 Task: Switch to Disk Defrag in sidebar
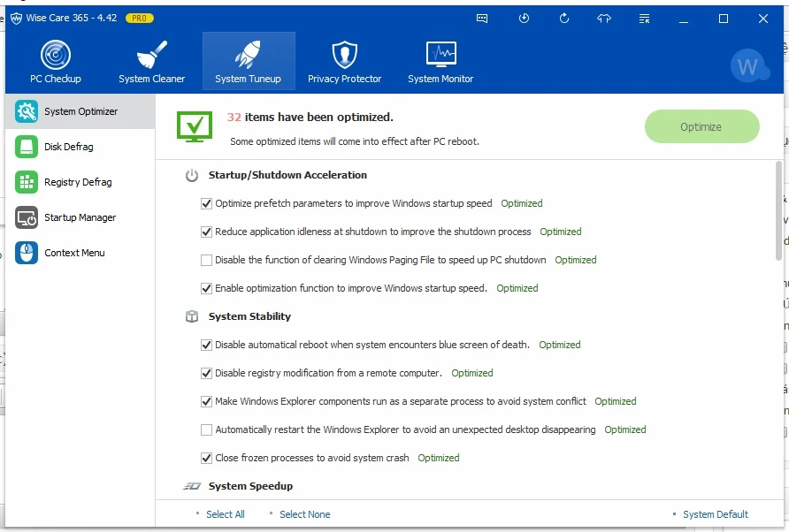tap(69, 147)
